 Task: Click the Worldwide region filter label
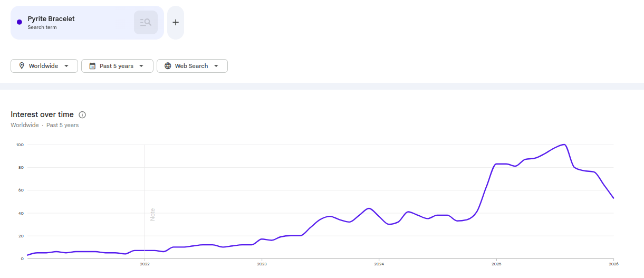pos(43,66)
